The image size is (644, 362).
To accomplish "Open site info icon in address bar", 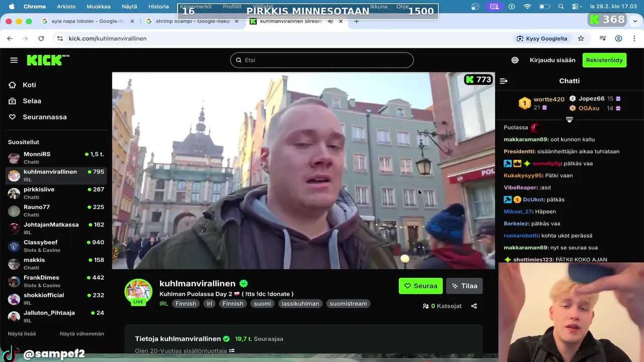I will 60,38.
